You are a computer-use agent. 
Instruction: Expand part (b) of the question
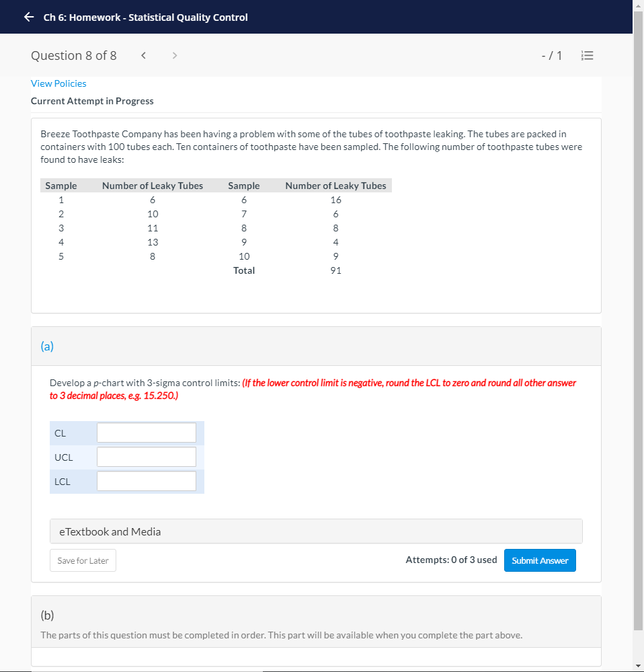[x=47, y=615]
